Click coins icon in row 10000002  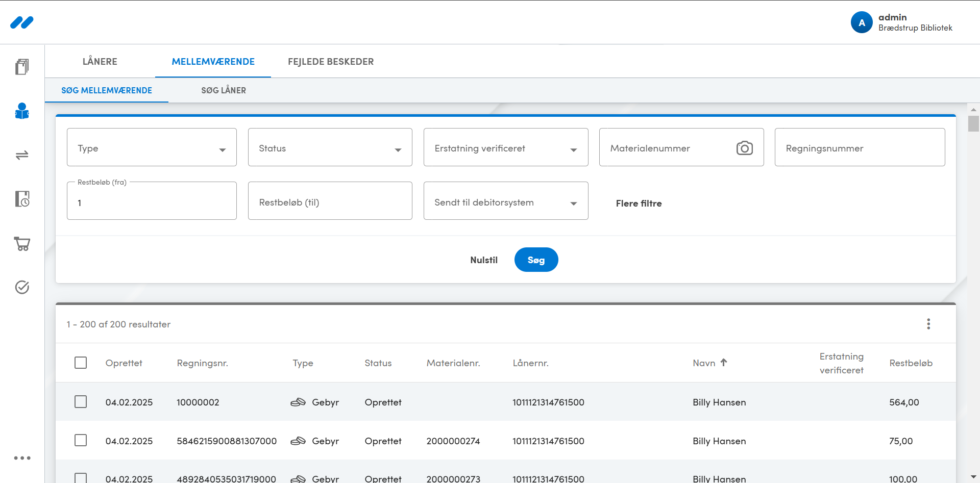298,402
